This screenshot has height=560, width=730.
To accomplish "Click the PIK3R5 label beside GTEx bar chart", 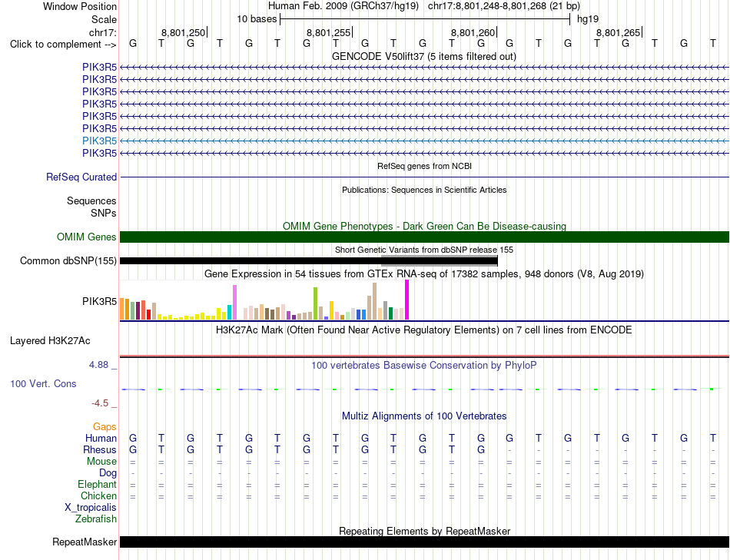I will coord(99,301).
